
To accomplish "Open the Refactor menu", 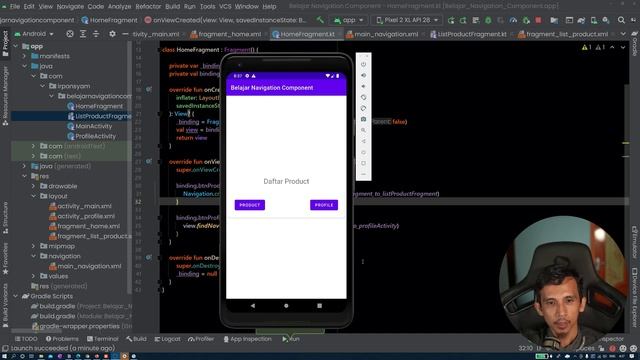I will 148,7.
